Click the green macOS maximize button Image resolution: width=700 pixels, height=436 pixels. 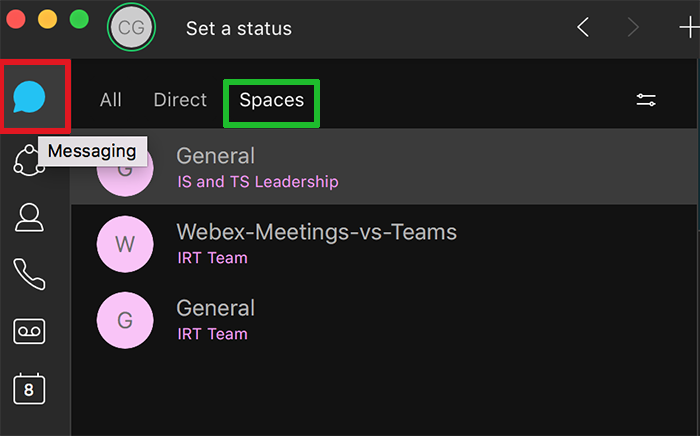pyautogui.click(x=79, y=18)
